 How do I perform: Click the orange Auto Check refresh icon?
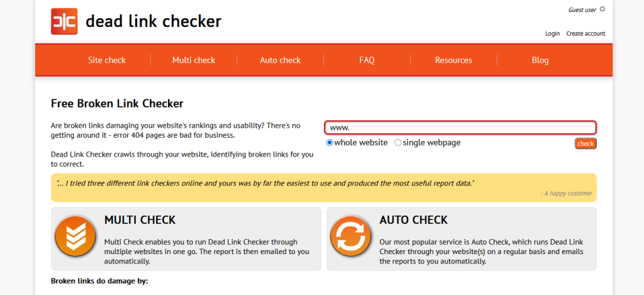(351, 237)
